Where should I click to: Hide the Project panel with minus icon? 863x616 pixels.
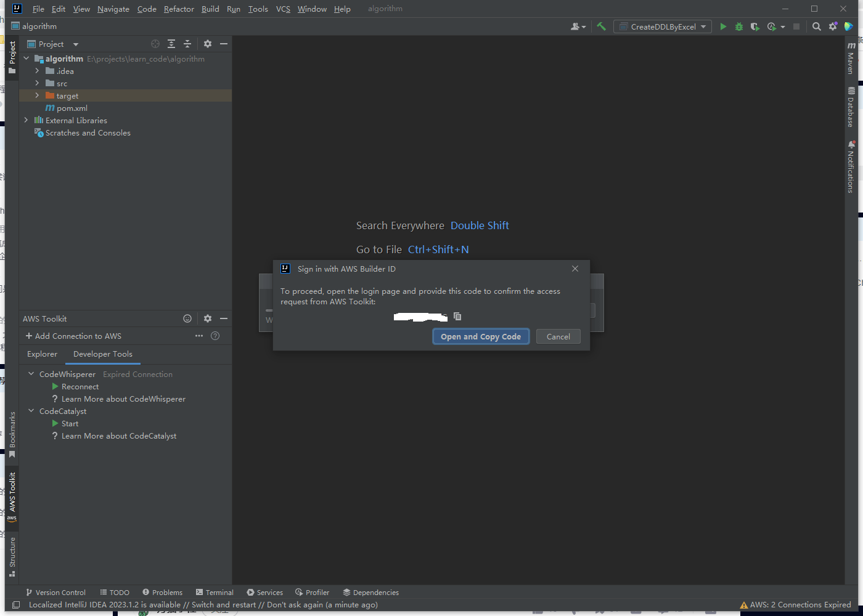[224, 44]
